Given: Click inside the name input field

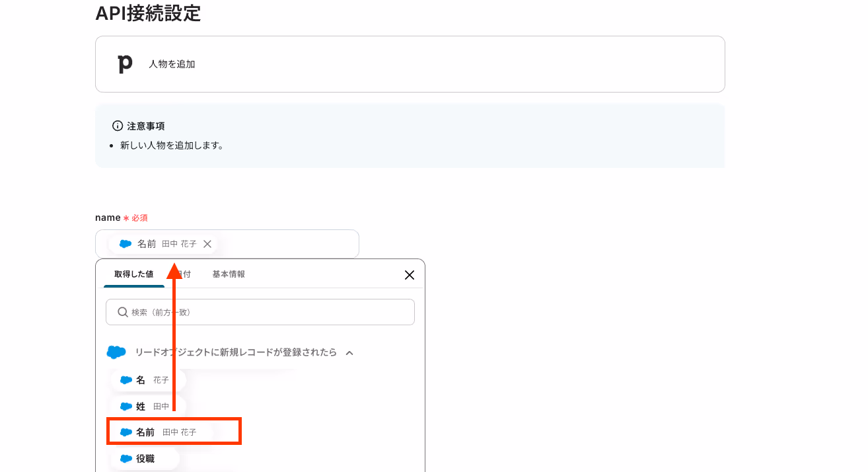Looking at the screenshot, I should coord(227,244).
